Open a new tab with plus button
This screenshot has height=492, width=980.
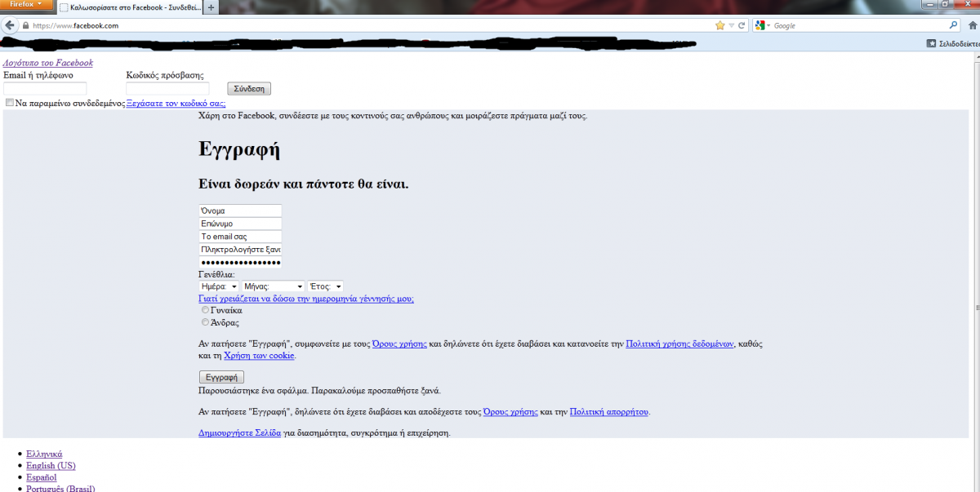pos(211,7)
